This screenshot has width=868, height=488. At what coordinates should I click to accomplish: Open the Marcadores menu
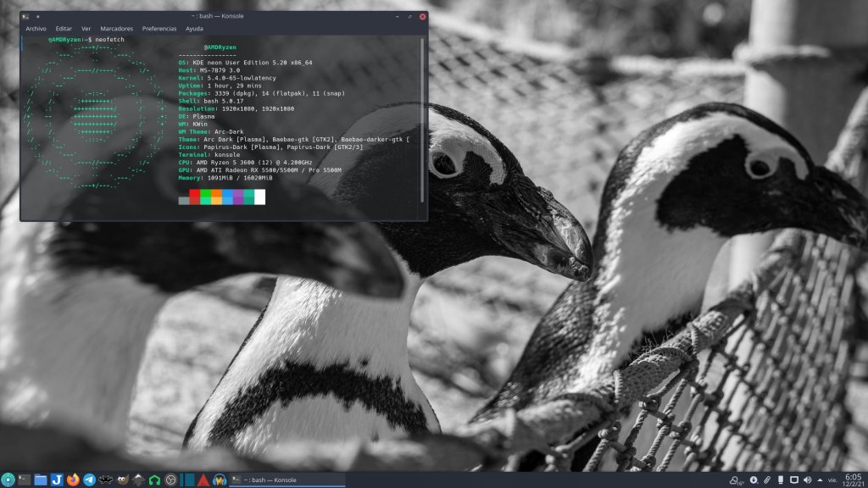click(x=116, y=28)
